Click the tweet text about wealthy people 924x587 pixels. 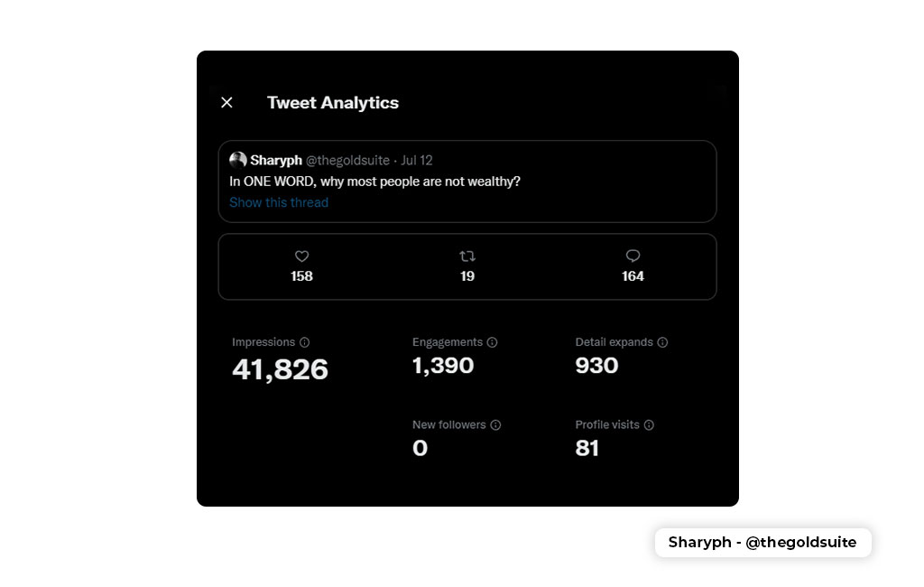pyautogui.click(x=374, y=182)
